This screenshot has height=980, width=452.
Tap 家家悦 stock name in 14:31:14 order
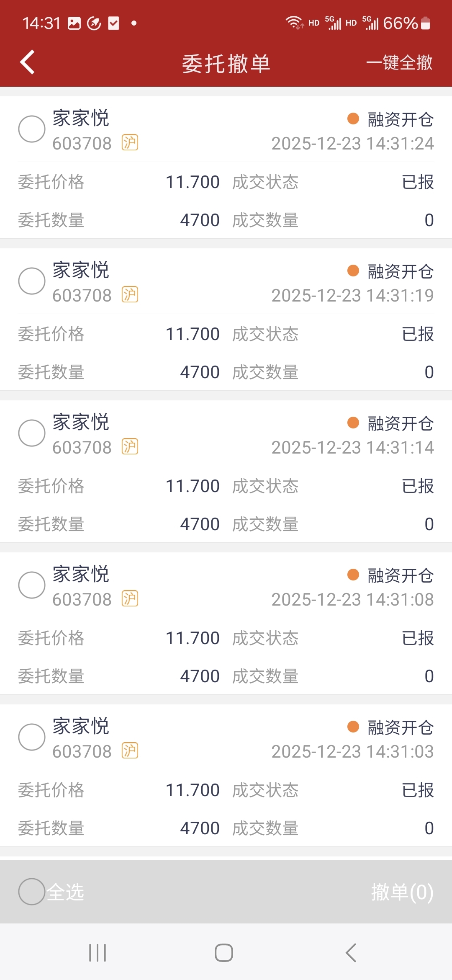[x=81, y=422]
